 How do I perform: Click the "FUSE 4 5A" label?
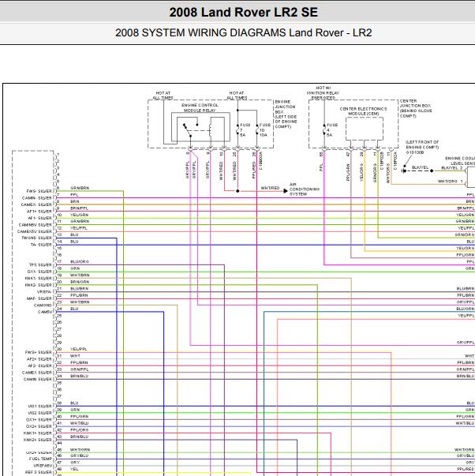[x=332, y=130]
